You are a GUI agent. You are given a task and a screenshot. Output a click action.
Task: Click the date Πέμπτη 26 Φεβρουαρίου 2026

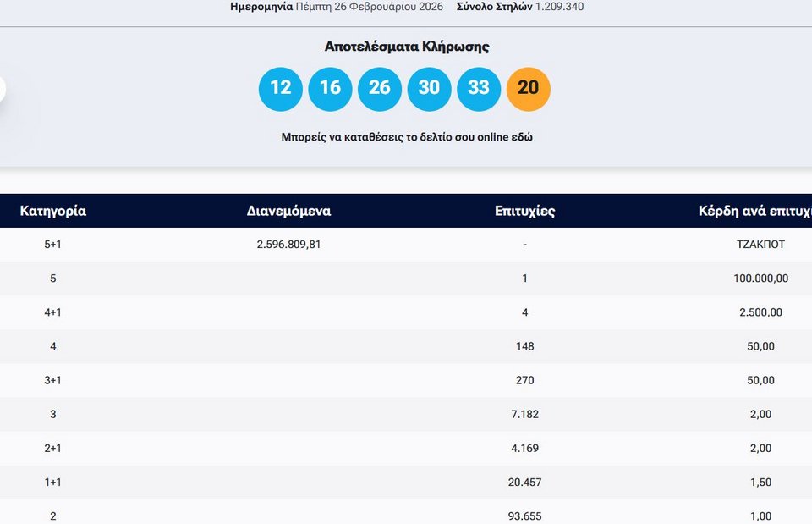(369, 7)
